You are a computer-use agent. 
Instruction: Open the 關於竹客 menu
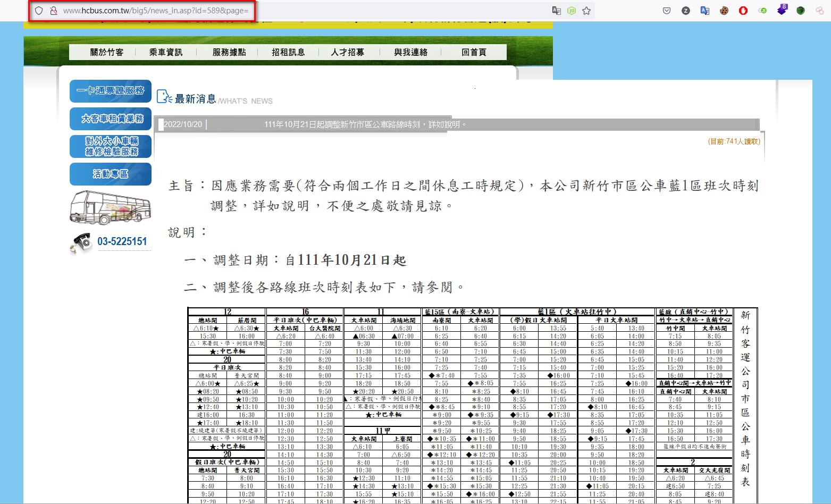(x=107, y=52)
